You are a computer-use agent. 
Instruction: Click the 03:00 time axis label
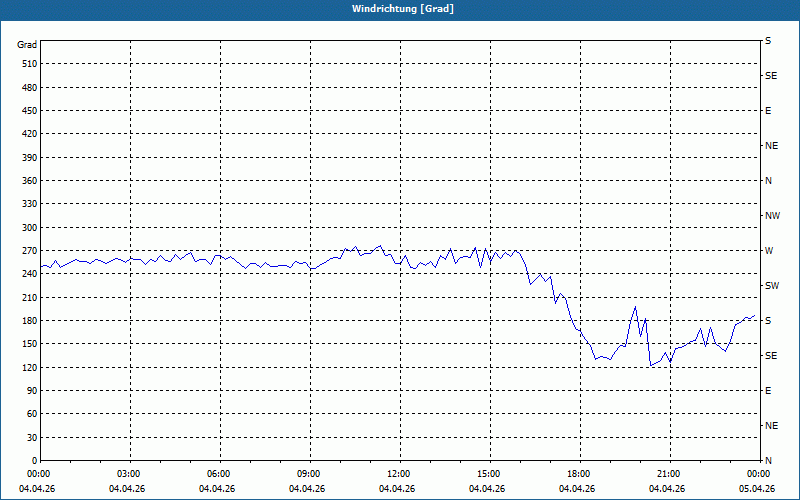tap(131, 474)
